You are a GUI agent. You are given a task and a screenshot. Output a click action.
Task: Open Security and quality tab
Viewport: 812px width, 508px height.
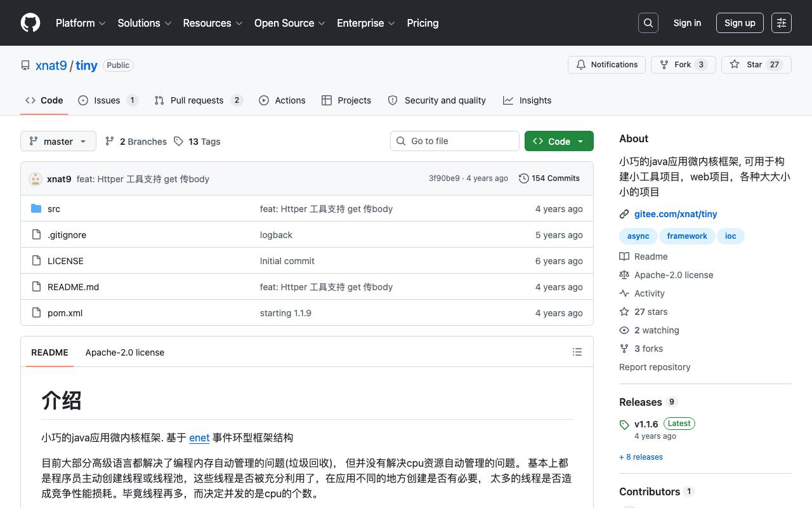[x=436, y=100]
